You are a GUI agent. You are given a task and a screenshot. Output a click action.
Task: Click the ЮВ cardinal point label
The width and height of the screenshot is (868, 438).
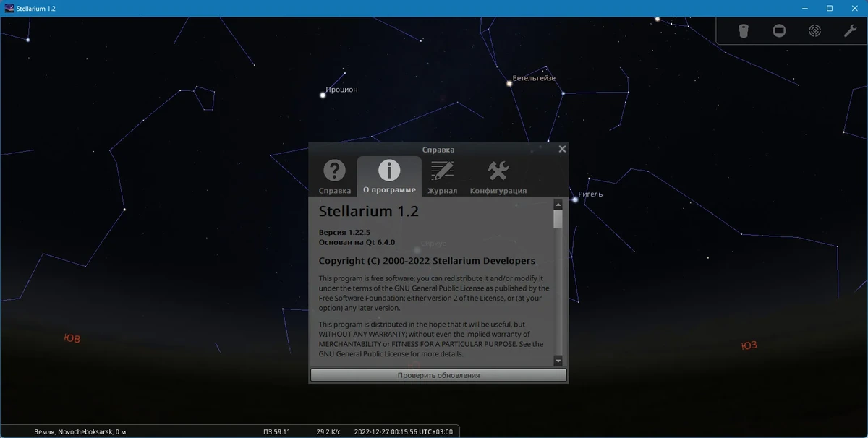72,338
